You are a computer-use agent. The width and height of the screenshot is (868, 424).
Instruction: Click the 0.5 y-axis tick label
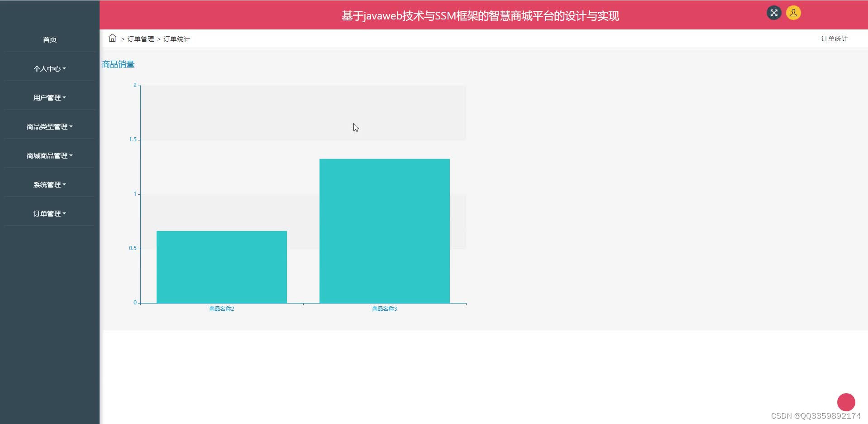(133, 248)
